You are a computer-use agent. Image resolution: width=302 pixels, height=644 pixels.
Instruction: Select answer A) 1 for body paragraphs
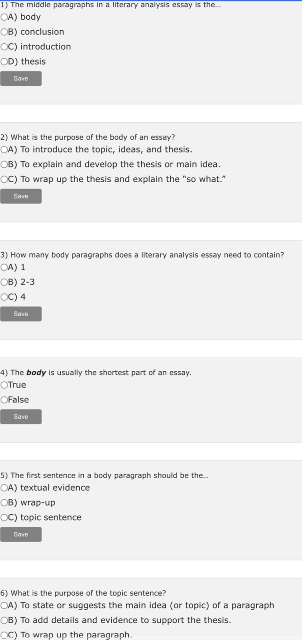[x=4, y=268]
